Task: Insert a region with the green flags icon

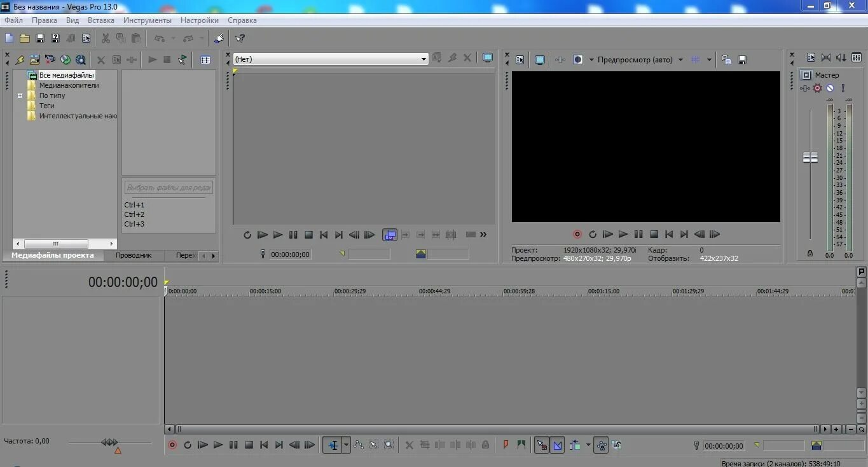Action: [521, 445]
